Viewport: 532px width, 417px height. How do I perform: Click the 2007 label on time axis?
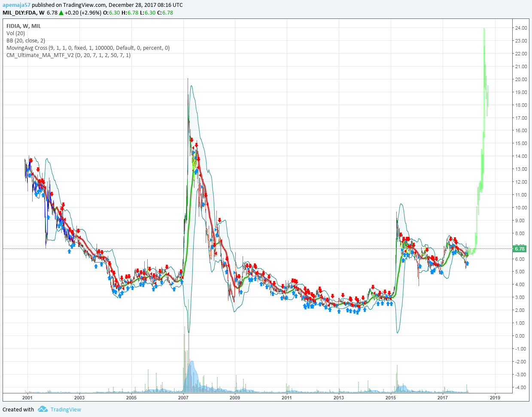[x=183, y=398]
